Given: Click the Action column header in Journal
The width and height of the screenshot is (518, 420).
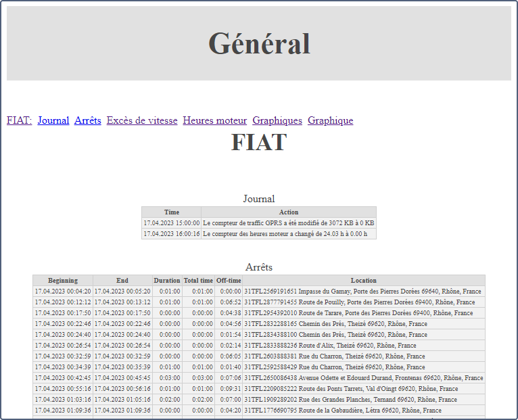Looking at the screenshot, I should (289, 212).
